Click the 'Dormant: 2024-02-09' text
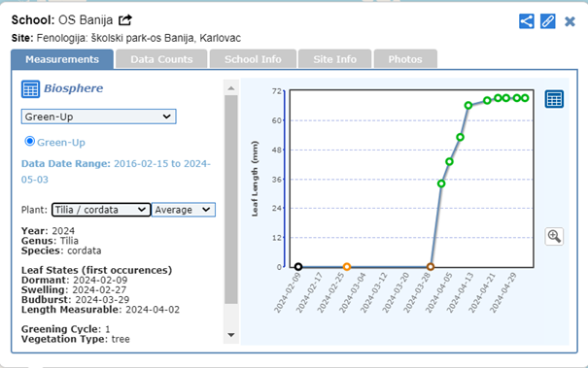 click(74, 280)
